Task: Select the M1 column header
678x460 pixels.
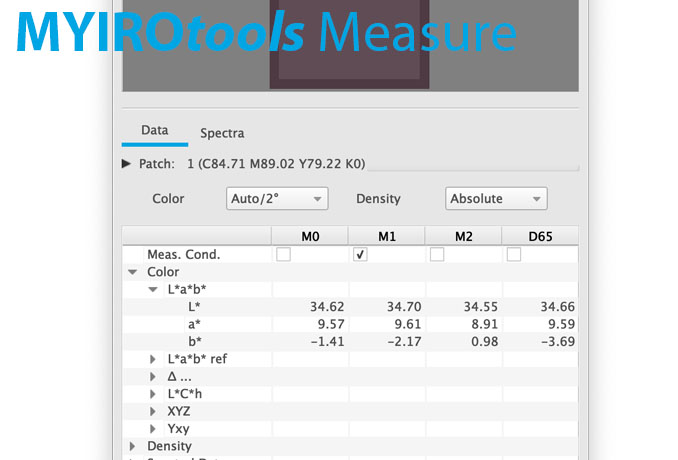Action: pos(387,236)
